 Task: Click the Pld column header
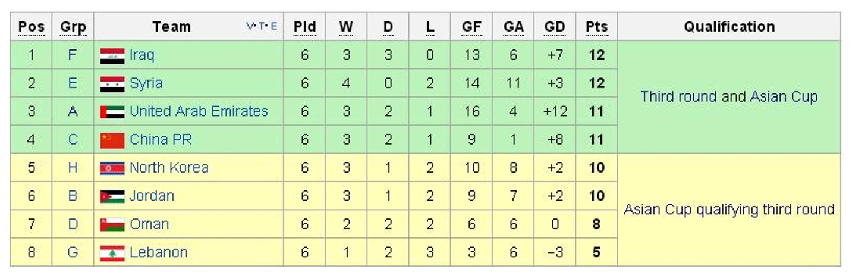pos(304,27)
